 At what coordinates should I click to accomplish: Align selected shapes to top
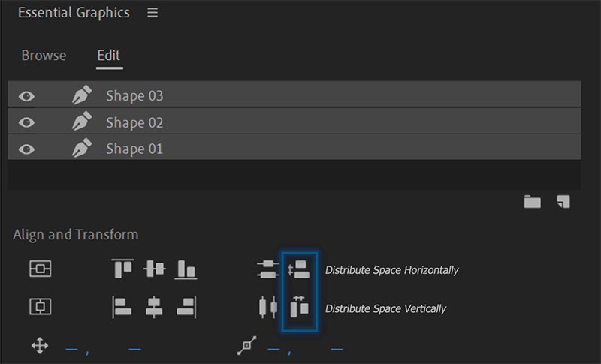click(x=122, y=269)
